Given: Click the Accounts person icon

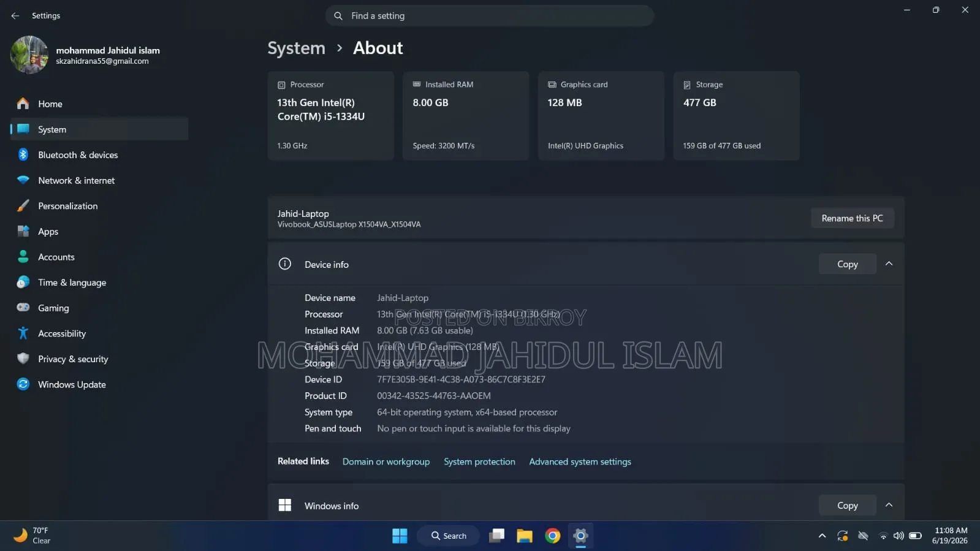Looking at the screenshot, I should pos(23,257).
